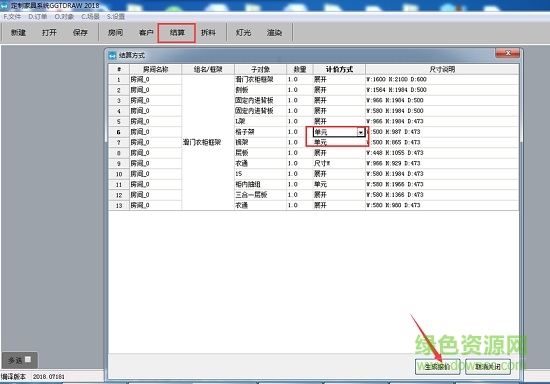This screenshot has height=384, width=550.
Task: Click the 取消关闭 button
Action: [x=488, y=367]
